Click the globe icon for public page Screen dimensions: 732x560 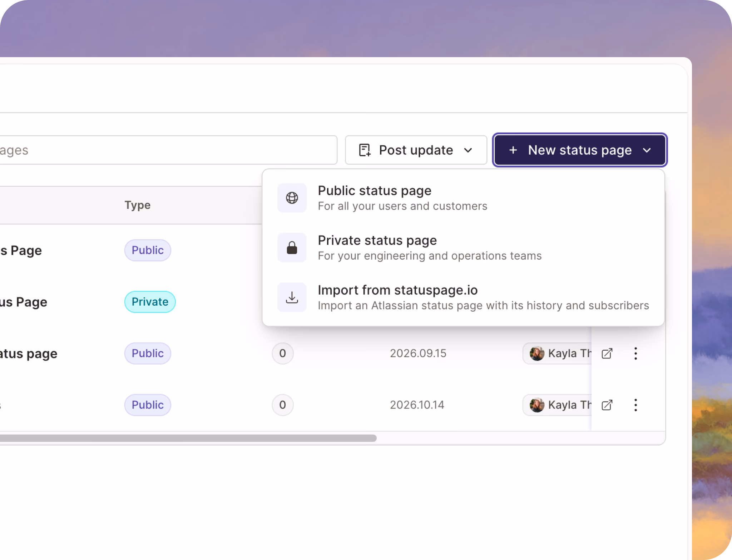point(292,198)
